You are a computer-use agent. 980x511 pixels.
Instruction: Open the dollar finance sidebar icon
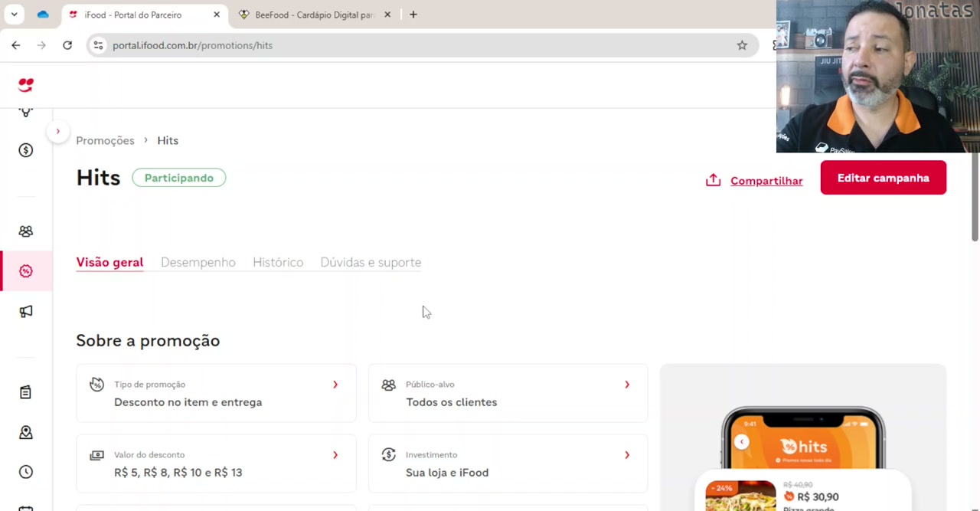coord(26,150)
